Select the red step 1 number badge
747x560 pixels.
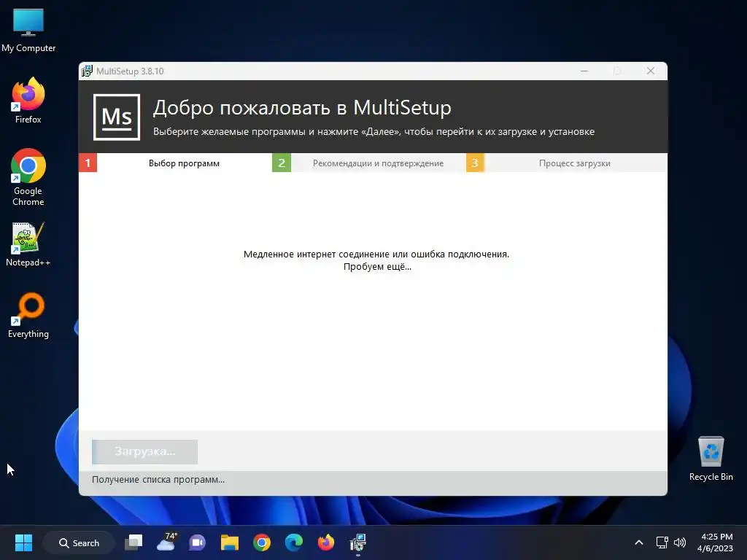click(x=88, y=163)
